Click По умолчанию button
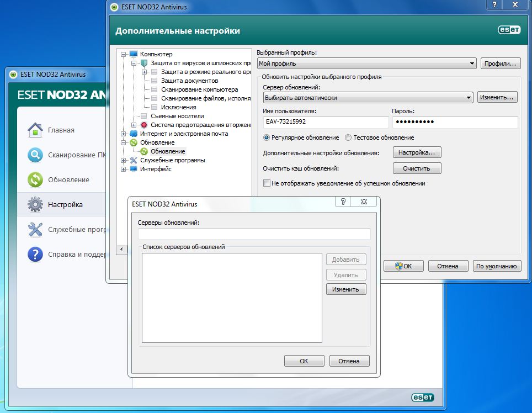Image resolution: width=532 pixels, height=413 pixels. 497,266
